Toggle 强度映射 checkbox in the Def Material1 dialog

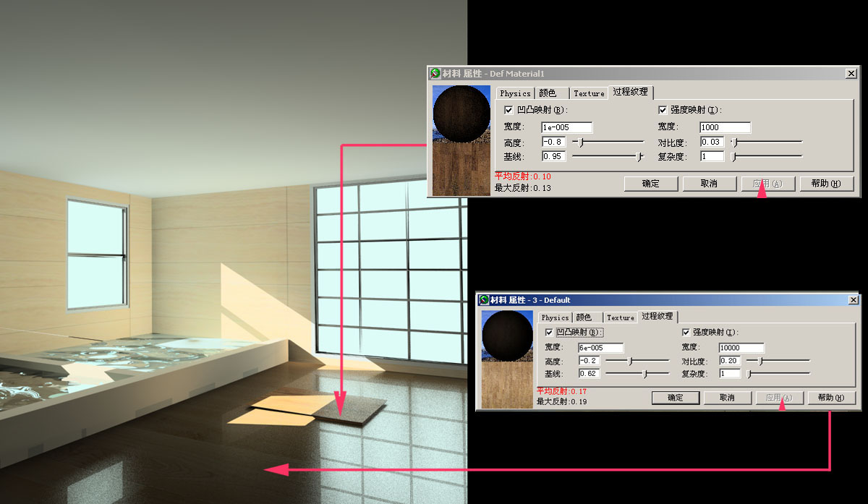(663, 110)
